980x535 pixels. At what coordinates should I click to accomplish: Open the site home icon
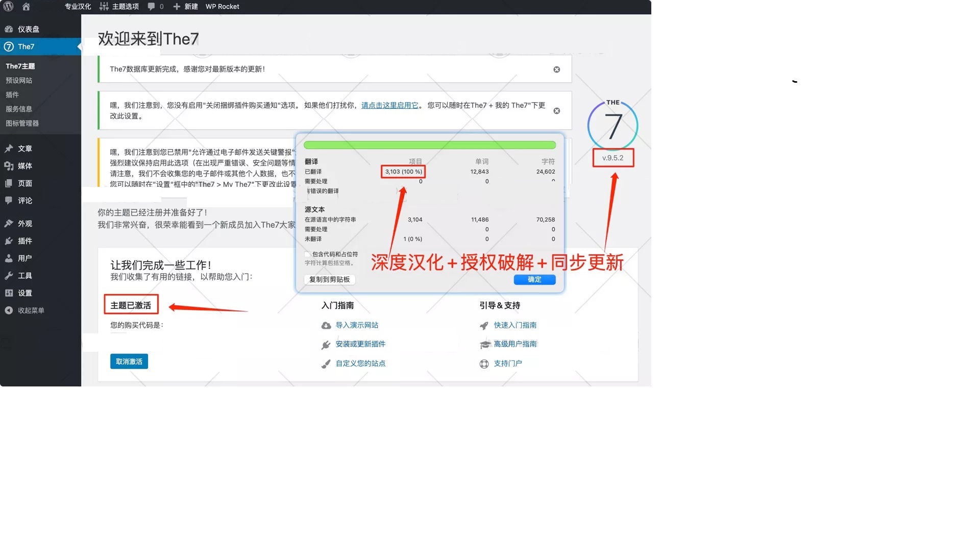(26, 7)
